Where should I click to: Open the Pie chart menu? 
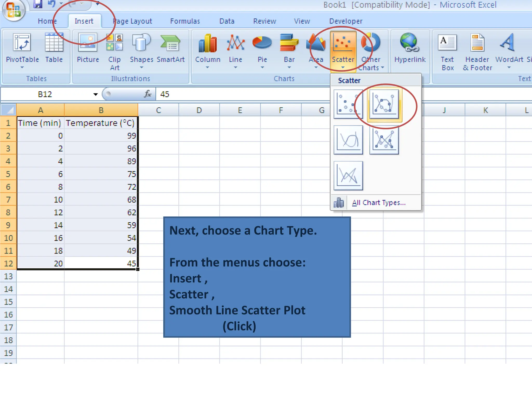click(x=262, y=51)
